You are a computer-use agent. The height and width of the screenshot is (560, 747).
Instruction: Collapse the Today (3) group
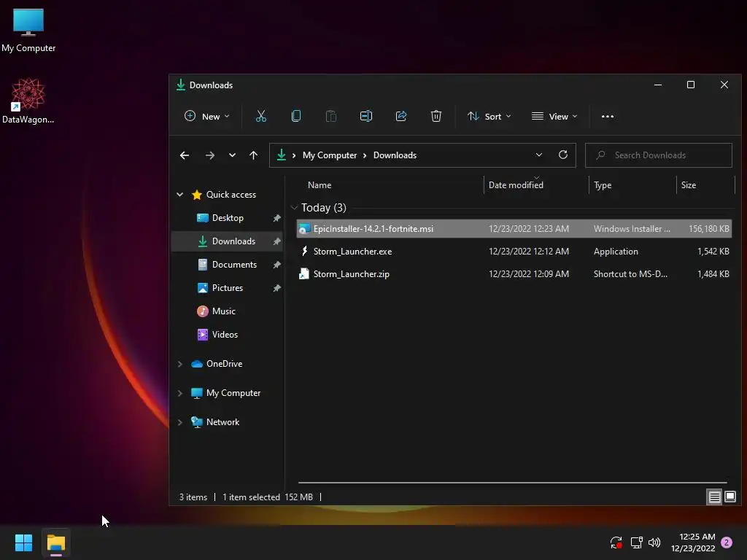coord(294,208)
